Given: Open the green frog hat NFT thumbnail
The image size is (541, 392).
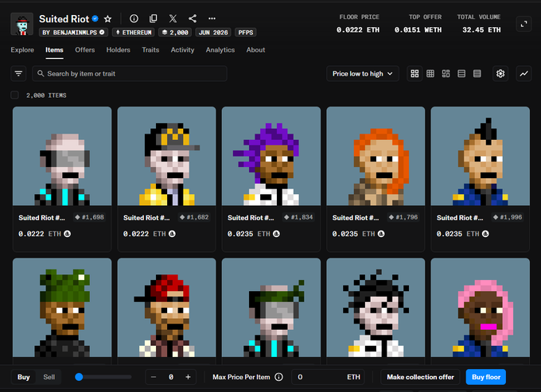Looking at the screenshot, I should click(x=62, y=308).
